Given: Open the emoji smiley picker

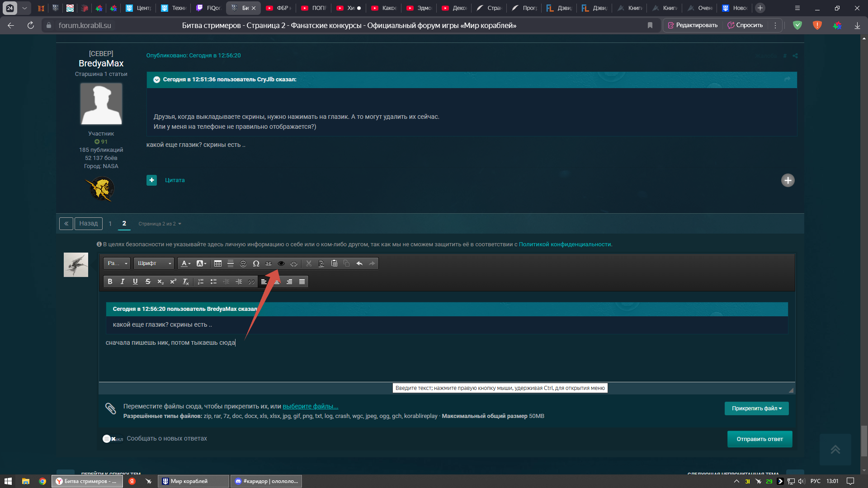Looking at the screenshot, I should 243,263.
